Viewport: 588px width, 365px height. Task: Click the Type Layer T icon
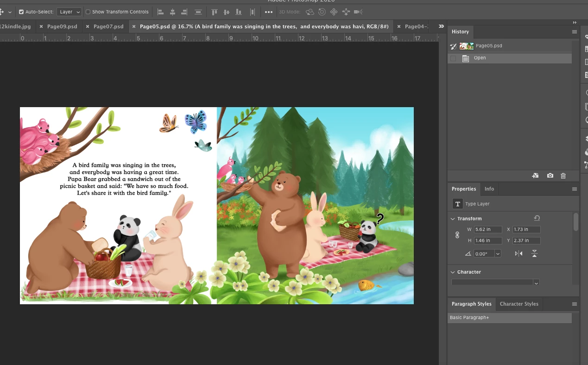[x=457, y=204]
